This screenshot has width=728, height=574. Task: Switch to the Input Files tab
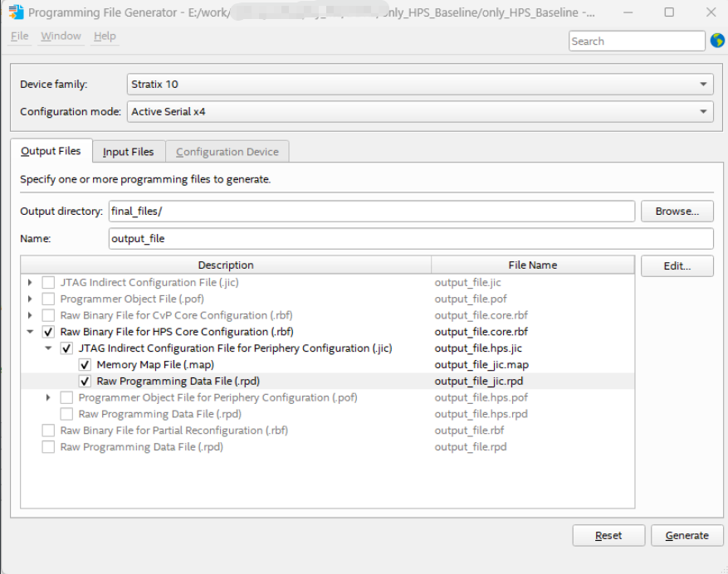pyautogui.click(x=129, y=152)
